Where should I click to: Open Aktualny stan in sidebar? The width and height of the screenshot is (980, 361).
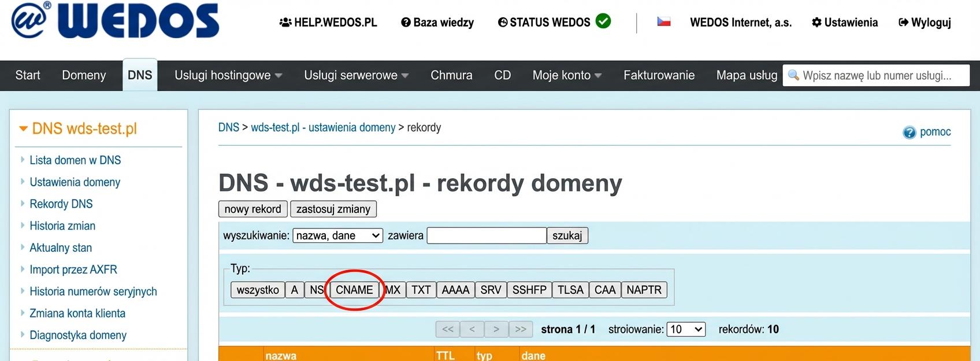[x=61, y=248]
